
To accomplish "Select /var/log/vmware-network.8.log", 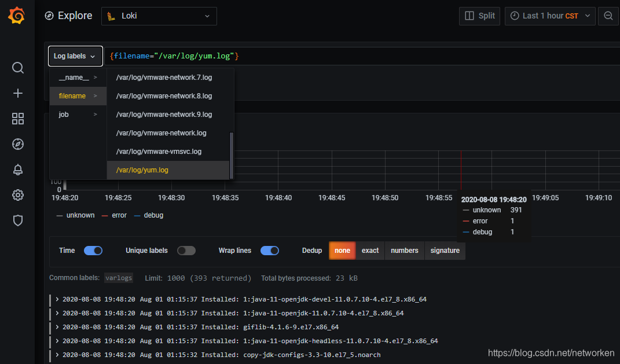I will (168, 96).
